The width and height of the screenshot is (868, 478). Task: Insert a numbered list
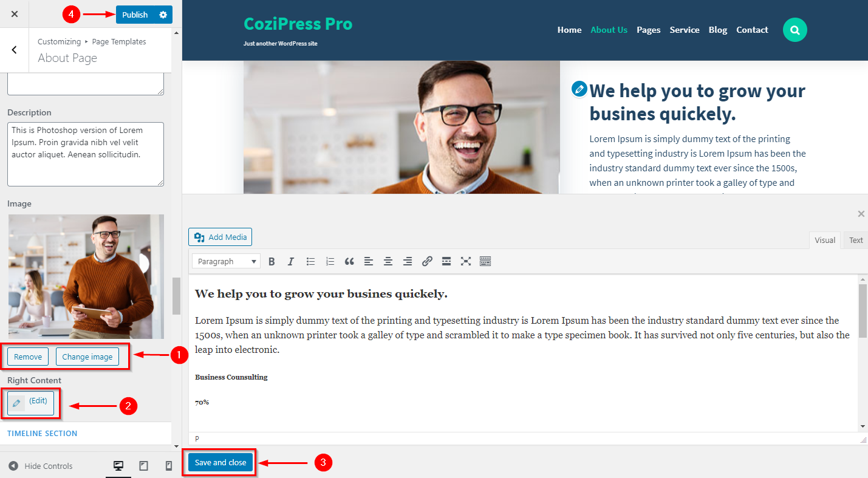coord(330,261)
